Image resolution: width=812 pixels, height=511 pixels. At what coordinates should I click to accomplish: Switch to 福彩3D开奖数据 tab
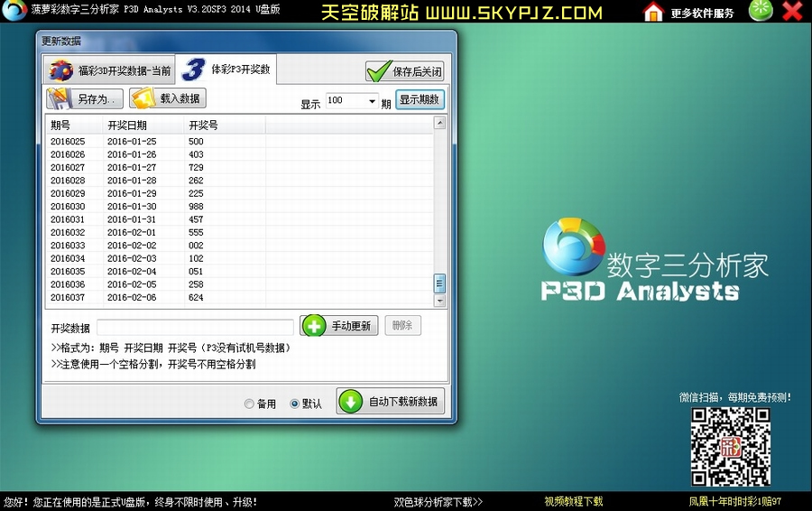tap(109, 70)
